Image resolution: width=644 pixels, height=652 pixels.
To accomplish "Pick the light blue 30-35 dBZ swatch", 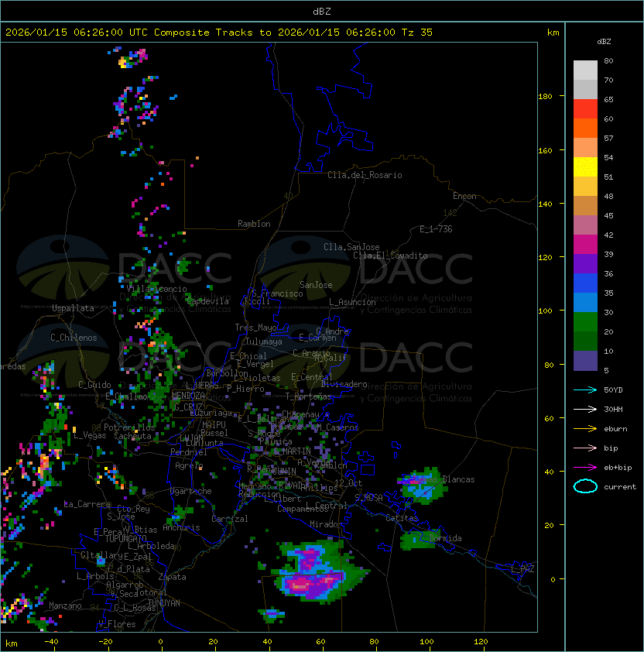I will [585, 302].
